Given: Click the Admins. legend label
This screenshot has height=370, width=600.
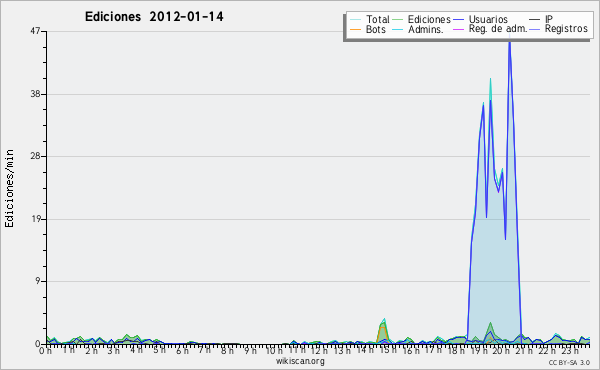Looking at the screenshot, I should 426,29.
